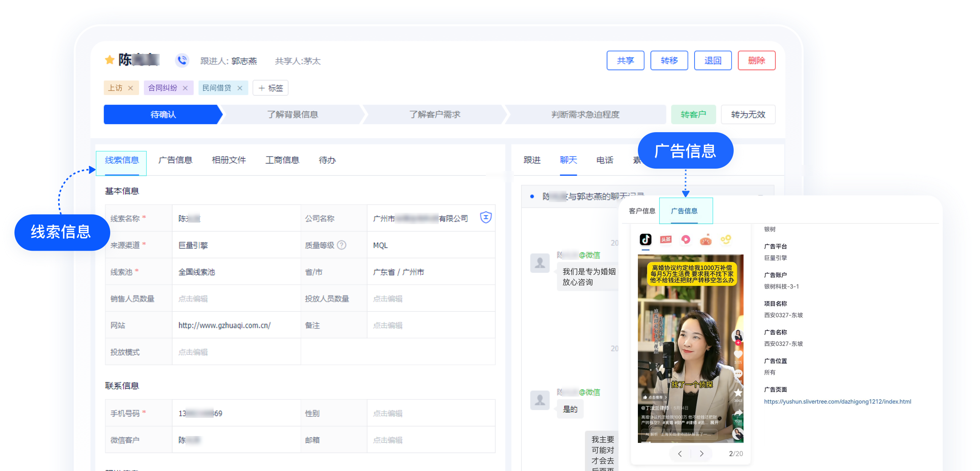Click the next arrow in the 2/20 ad carousel

pyautogui.click(x=701, y=454)
